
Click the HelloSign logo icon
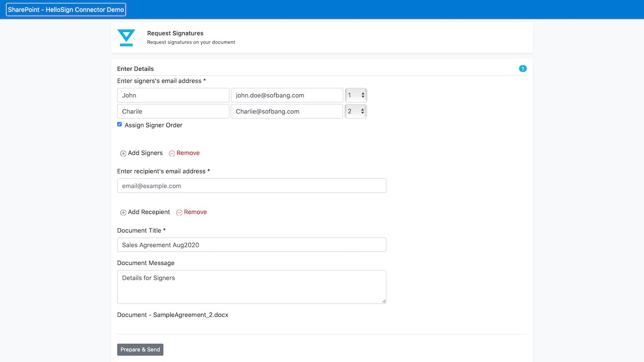(126, 38)
